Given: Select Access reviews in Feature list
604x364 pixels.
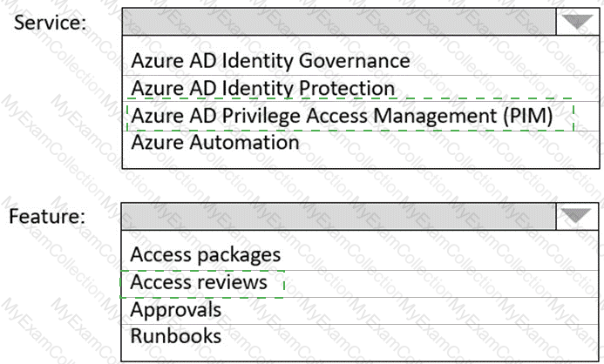Looking at the screenshot, I should coord(199,283).
